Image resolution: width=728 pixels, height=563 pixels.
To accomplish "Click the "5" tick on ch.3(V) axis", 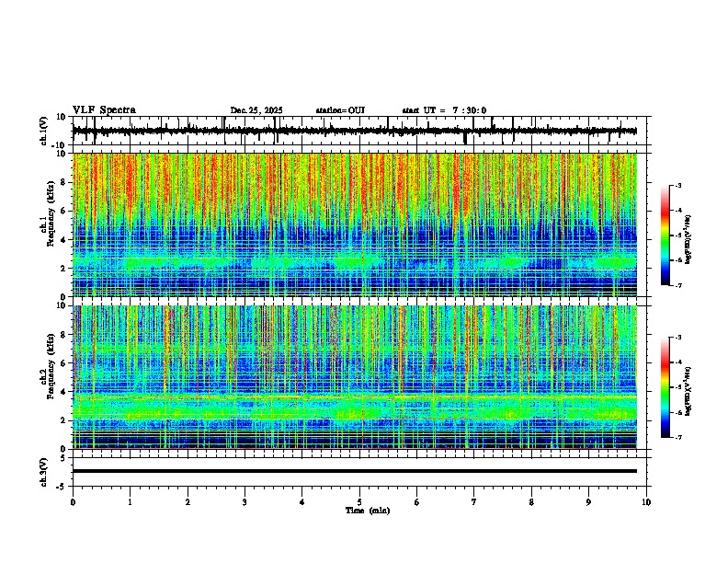I will 64,457.
